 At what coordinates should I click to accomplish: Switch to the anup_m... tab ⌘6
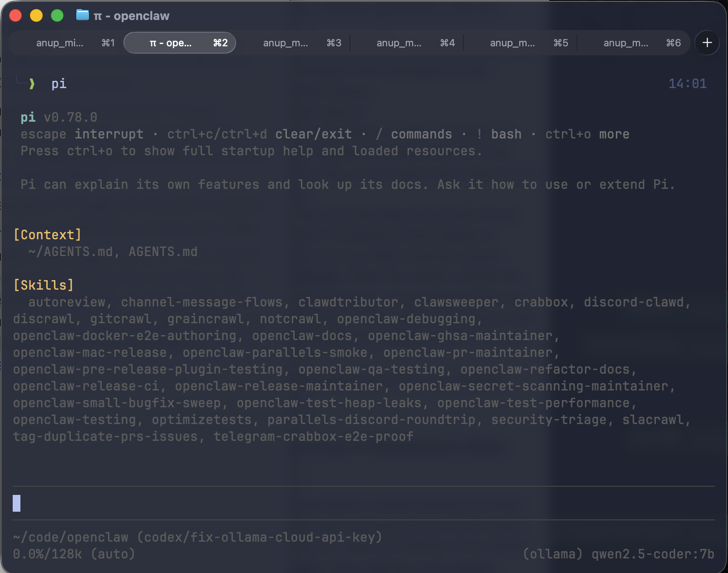coord(634,43)
